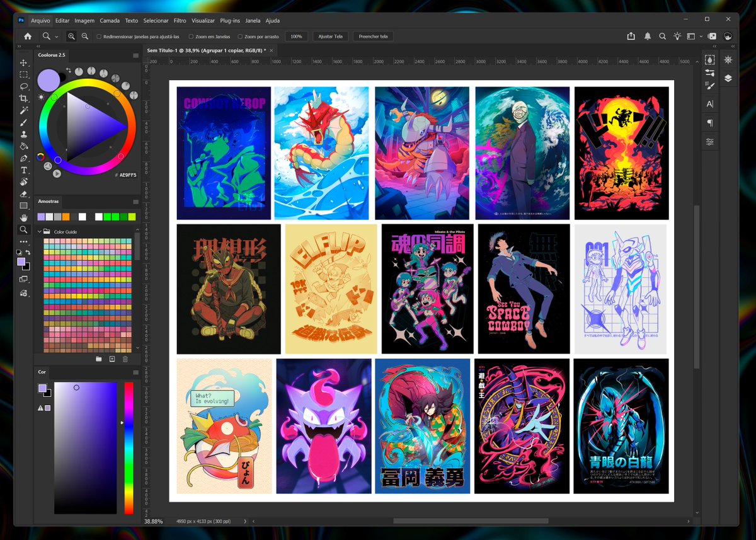Toggle Coolorus lightness sun icon
Image resolution: width=756 pixels, height=540 pixels.
[41, 96]
